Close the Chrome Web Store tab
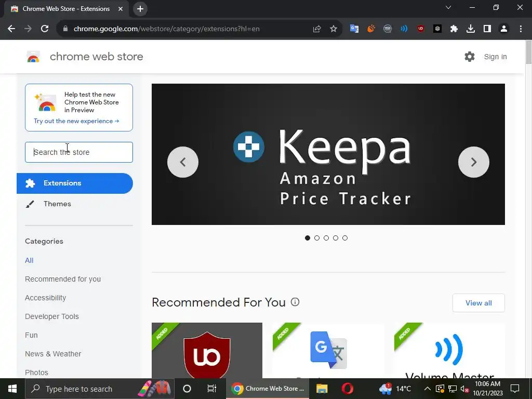Image resolution: width=532 pixels, height=399 pixels. pyautogui.click(x=121, y=9)
